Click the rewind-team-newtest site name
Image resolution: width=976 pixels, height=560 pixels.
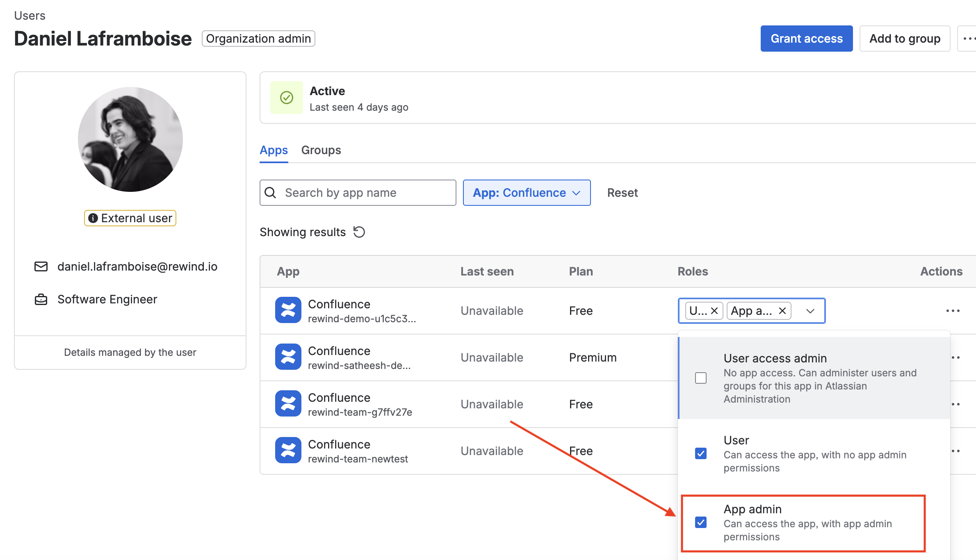[358, 459]
